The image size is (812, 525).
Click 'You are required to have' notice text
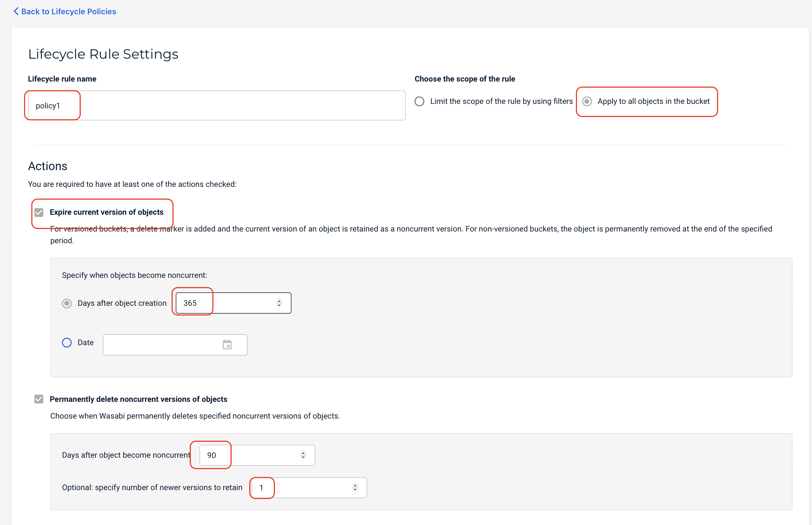click(x=132, y=184)
